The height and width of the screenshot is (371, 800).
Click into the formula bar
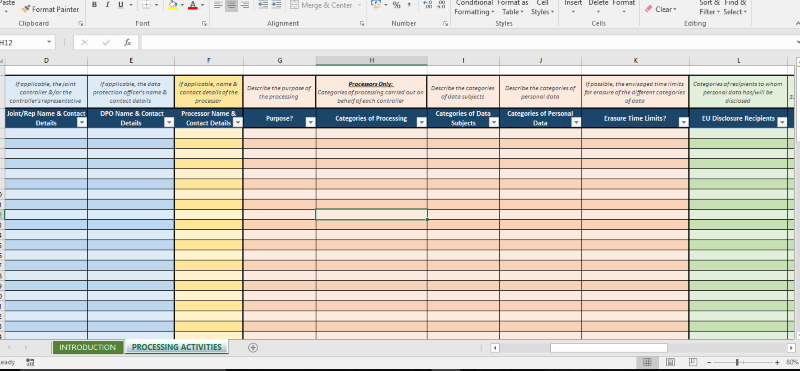click(x=467, y=43)
